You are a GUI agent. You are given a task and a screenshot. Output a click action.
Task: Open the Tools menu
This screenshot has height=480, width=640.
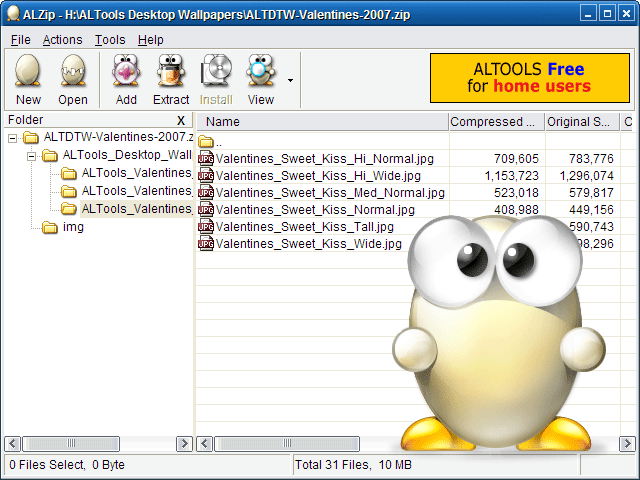point(110,40)
